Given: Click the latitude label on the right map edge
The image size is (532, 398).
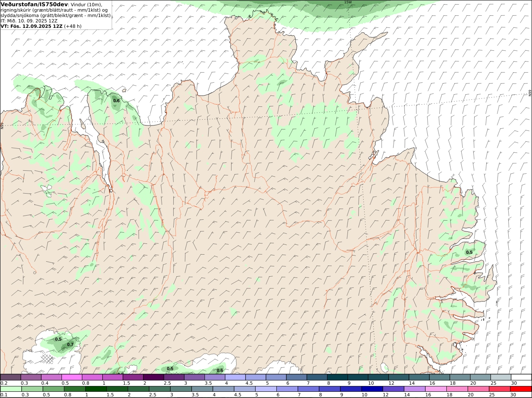Looking at the screenshot, I should point(530,93).
